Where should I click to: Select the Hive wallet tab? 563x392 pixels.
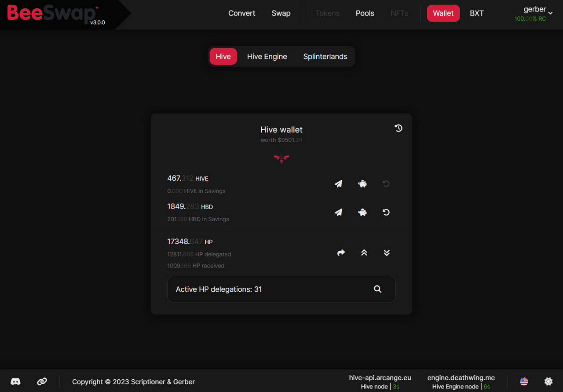click(x=223, y=56)
